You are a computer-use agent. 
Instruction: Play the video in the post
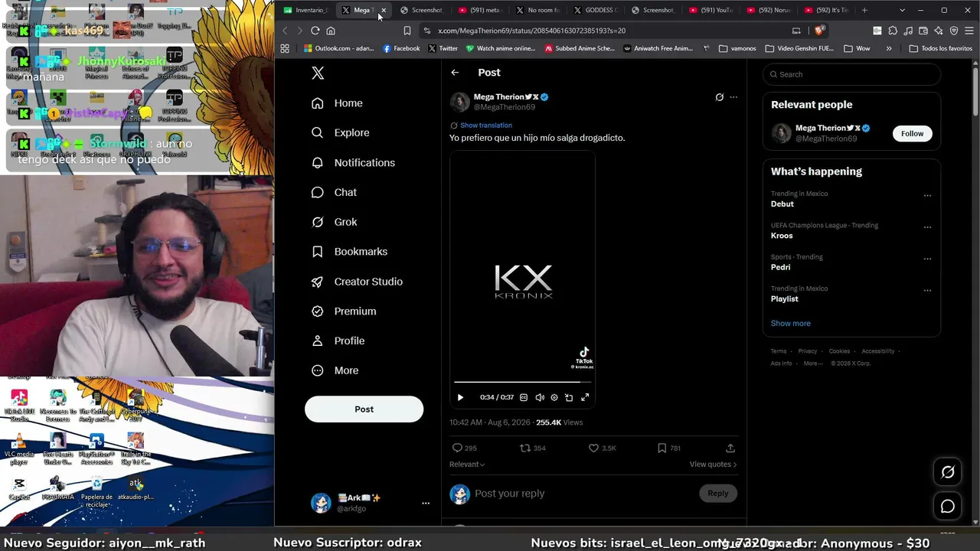coord(460,397)
